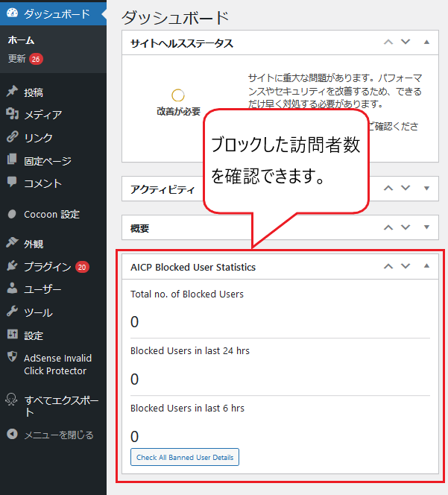Click the wrench icon beside ツール
Screen dimensions: 448x495
pos(12,312)
